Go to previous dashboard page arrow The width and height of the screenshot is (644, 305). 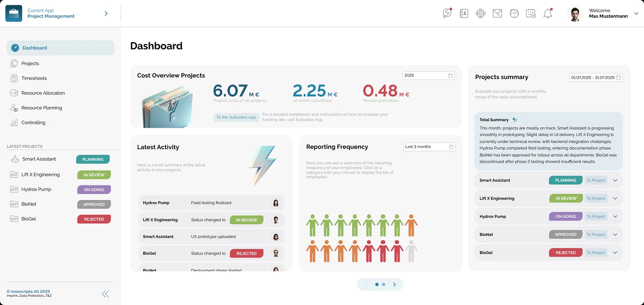[x=366, y=285]
